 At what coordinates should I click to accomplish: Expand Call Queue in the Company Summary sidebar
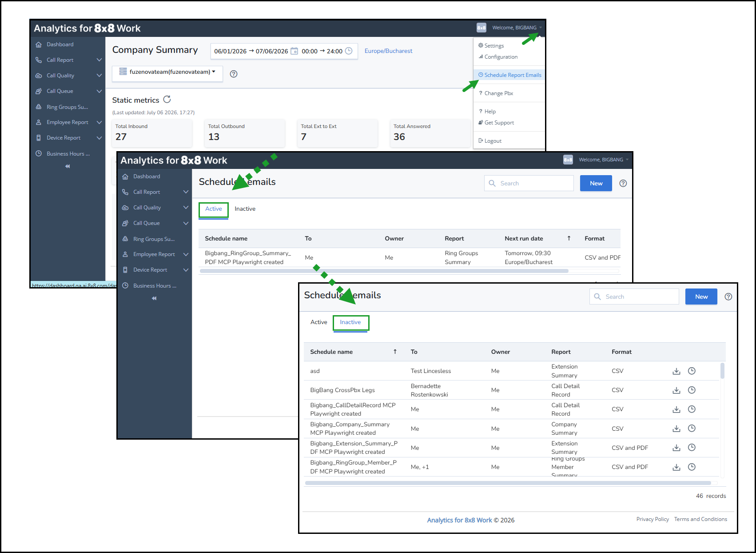(99, 91)
